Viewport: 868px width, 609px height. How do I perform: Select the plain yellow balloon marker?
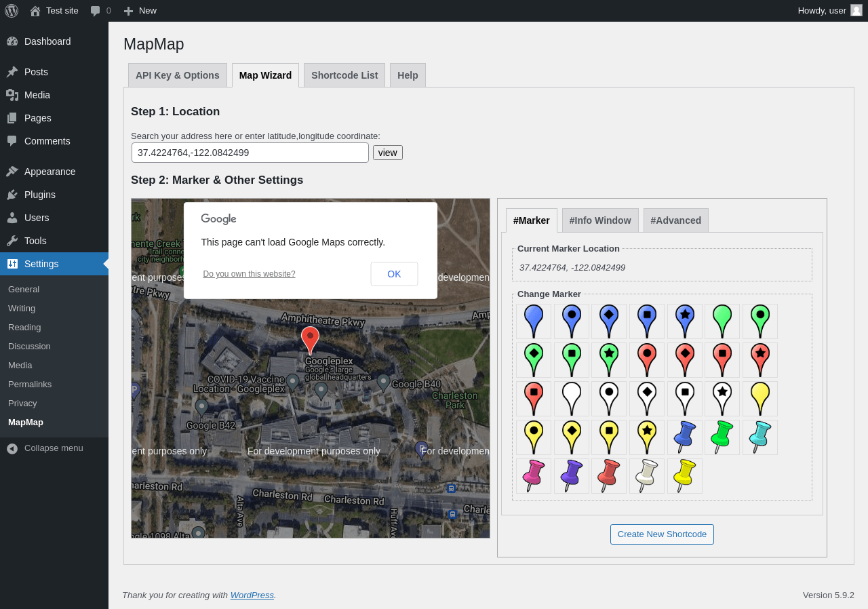click(x=760, y=399)
